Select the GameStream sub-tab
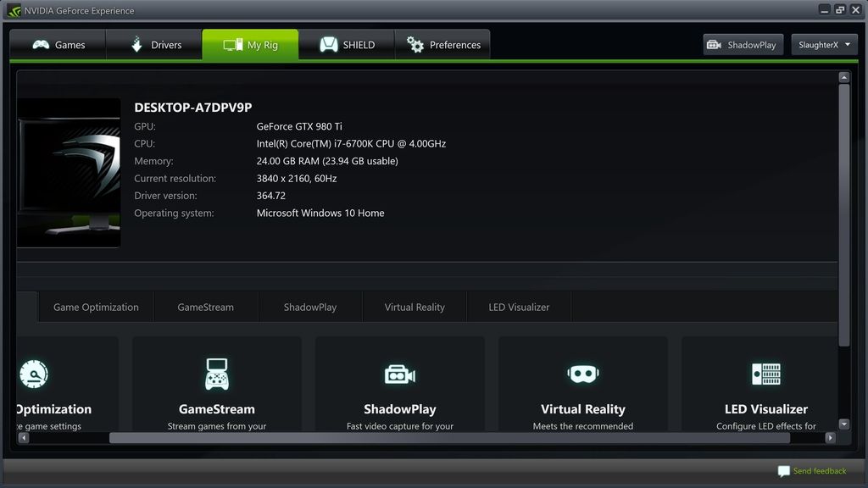This screenshot has width=868, height=488. coord(205,307)
